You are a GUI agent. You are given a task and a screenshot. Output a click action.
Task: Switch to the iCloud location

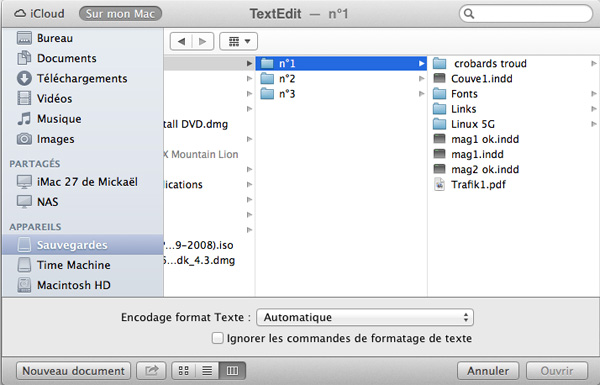39,14
